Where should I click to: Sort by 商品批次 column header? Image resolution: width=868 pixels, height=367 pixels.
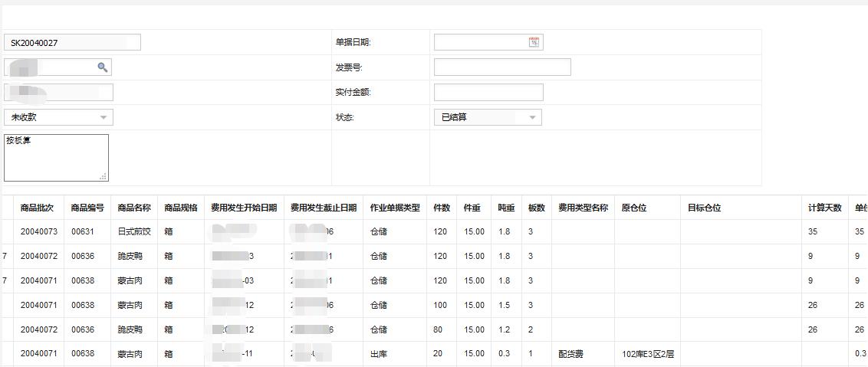coord(37,208)
